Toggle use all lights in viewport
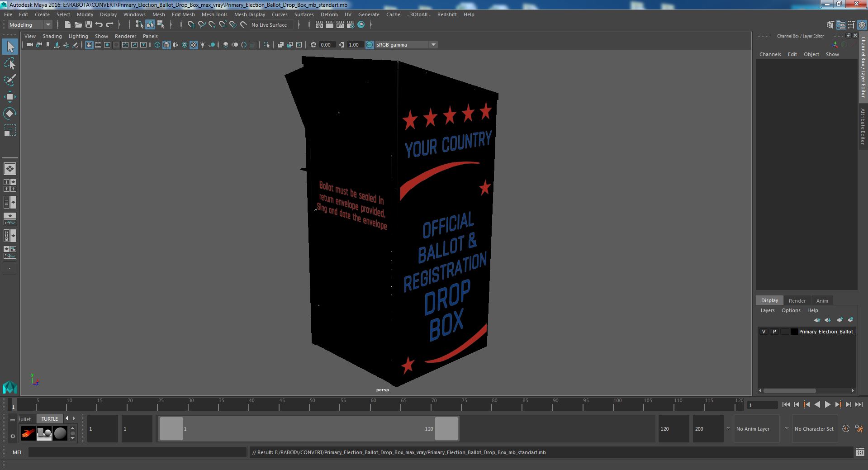This screenshot has width=868, height=470. [x=203, y=45]
